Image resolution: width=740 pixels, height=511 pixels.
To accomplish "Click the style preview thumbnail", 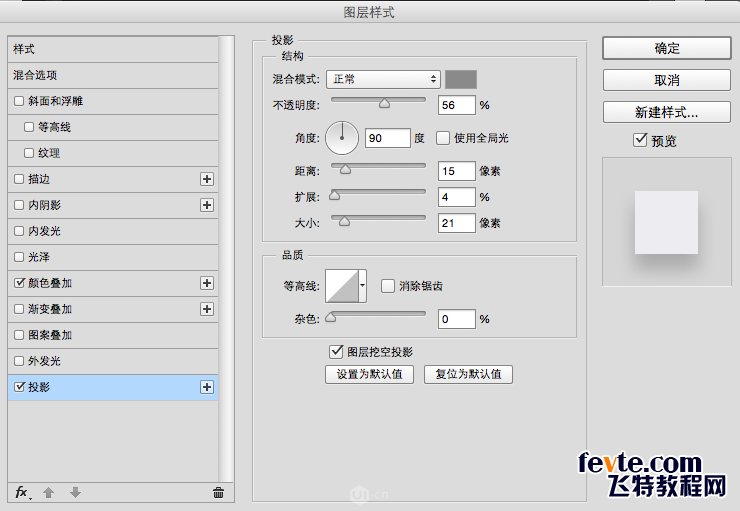I will pyautogui.click(x=666, y=222).
